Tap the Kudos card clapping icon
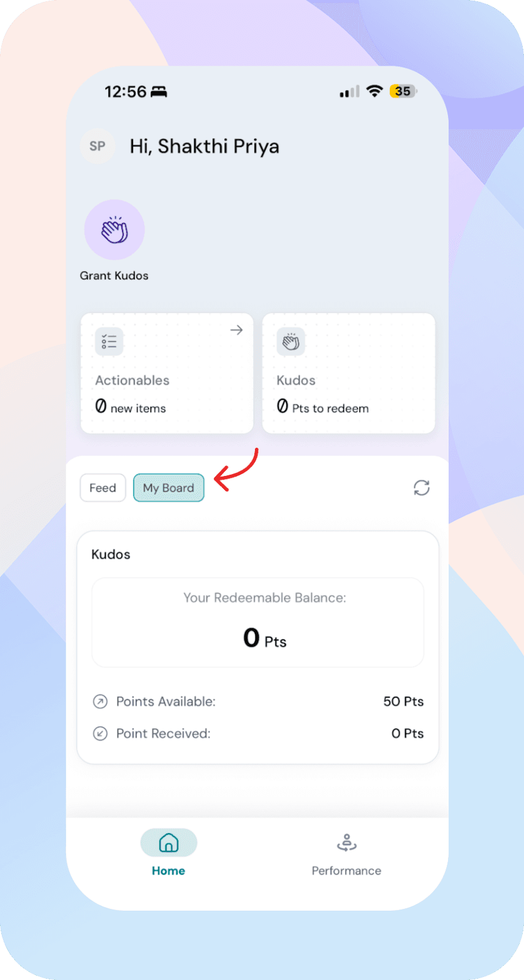Screen dimensions: 524x980 [x=290, y=341]
